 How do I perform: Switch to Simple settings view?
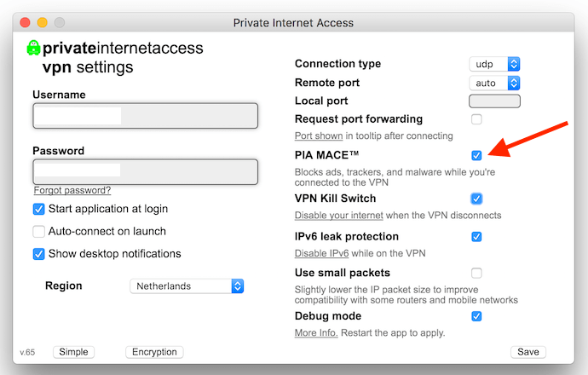[73, 352]
